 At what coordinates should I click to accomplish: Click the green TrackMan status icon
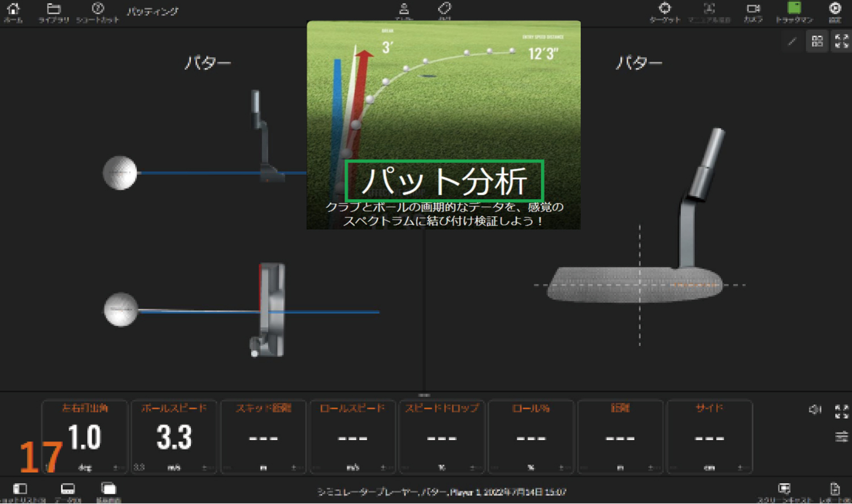(794, 10)
